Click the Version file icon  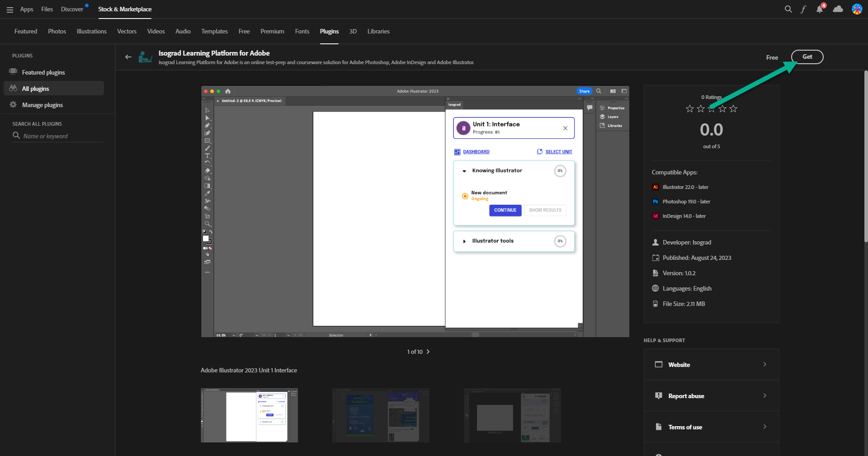pyautogui.click(x=656, y=273)
